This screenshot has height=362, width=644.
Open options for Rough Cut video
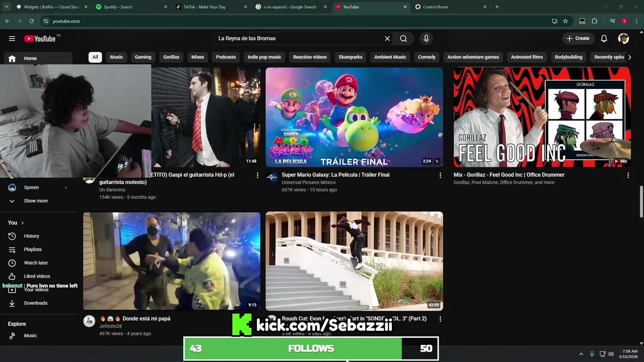pyautogui.click(x=440, y=319)
